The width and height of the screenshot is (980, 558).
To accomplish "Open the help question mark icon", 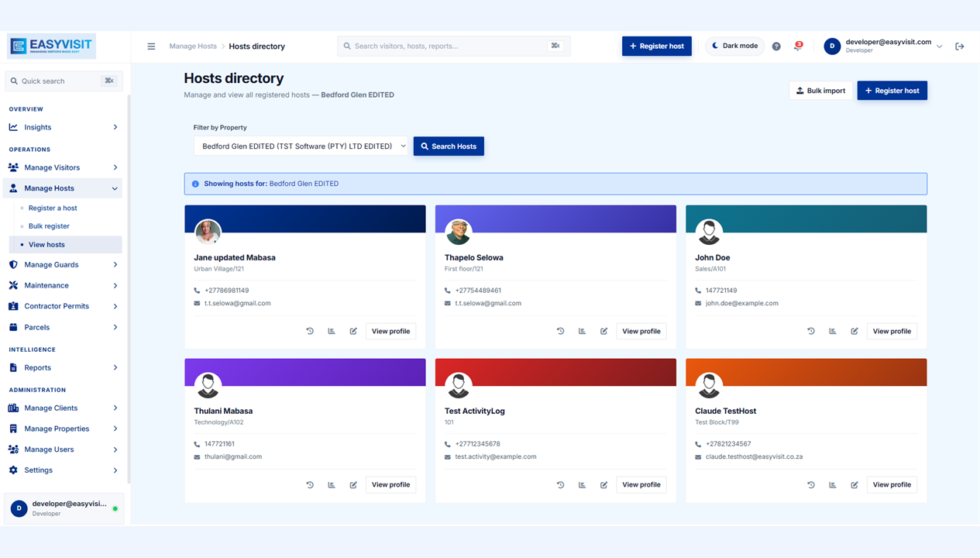I will coord(776,46).
